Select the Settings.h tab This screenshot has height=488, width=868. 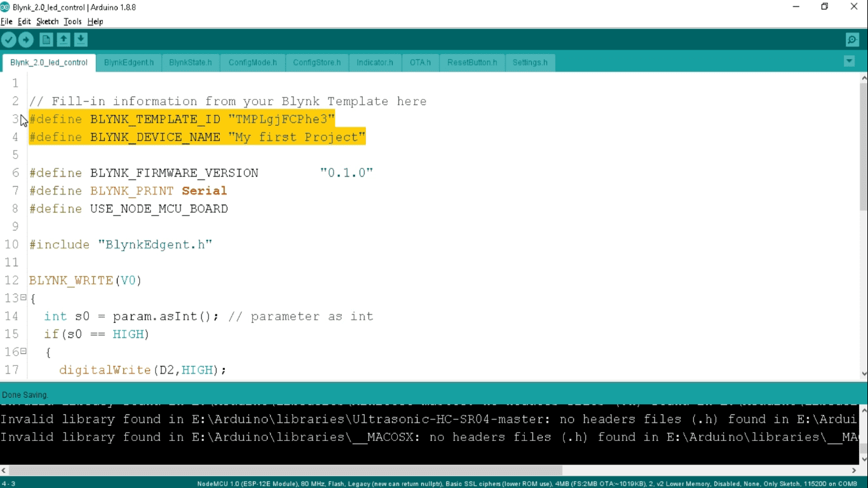click(x=530, y=63)
